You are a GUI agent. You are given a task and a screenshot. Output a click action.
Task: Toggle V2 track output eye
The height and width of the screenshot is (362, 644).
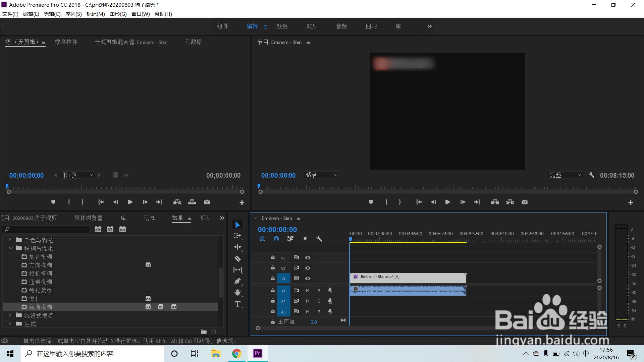pos(308,268)
